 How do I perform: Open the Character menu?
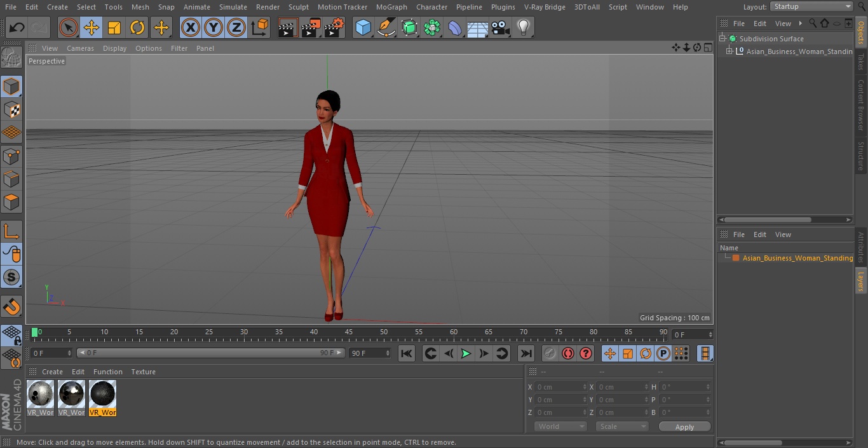tap(432, 7)
